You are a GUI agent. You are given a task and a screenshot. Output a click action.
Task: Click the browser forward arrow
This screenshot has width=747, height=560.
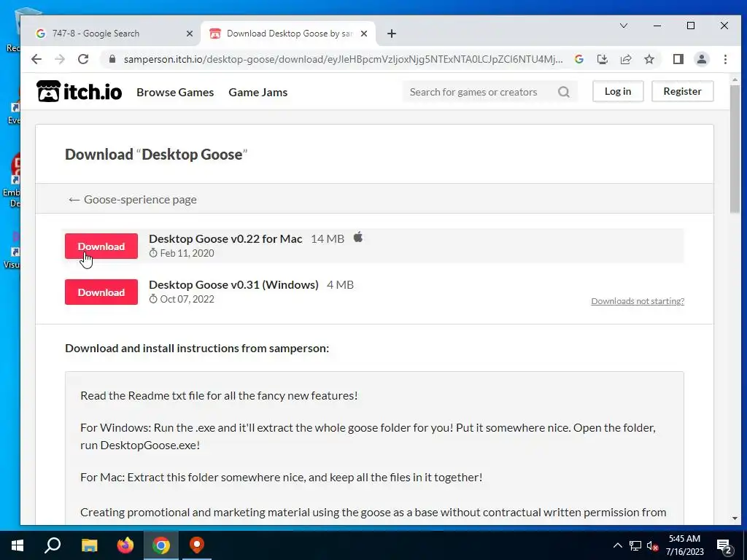tap(60, 59)
